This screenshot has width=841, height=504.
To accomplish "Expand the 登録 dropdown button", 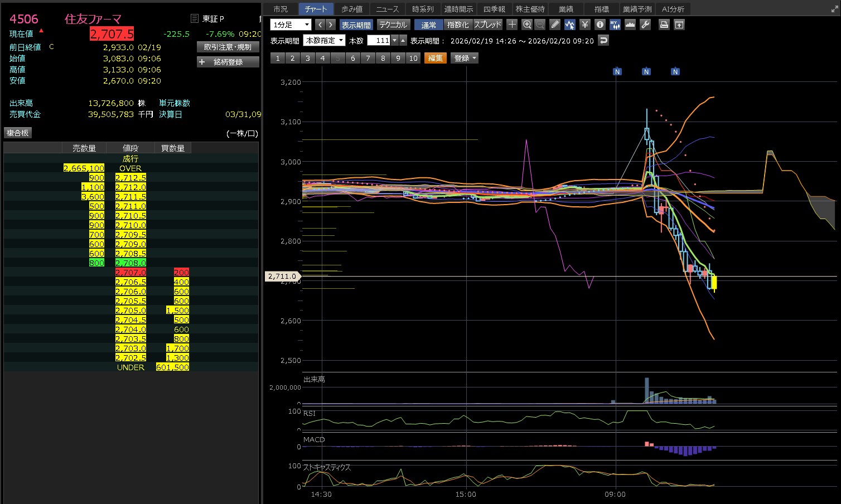I will 465,58.
